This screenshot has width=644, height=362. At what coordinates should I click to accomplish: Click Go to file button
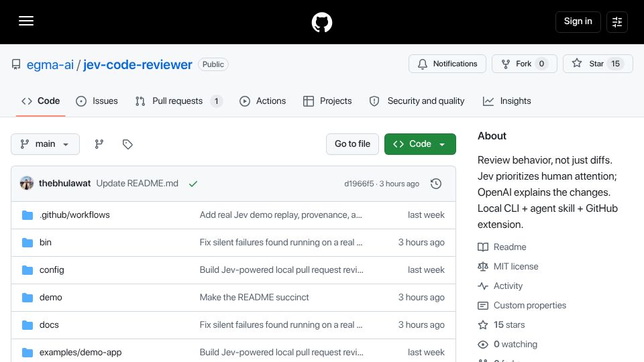(352, 144)
